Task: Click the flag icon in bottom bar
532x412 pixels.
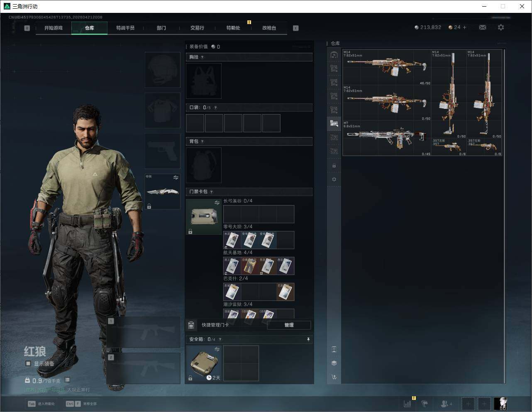Action: click(x=425, y=404)
